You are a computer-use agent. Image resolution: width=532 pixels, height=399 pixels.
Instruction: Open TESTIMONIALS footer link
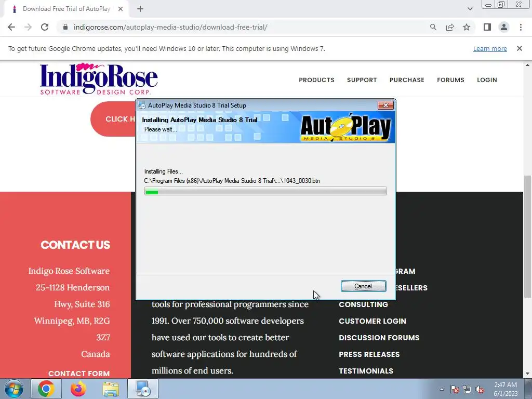click(366, 371)
